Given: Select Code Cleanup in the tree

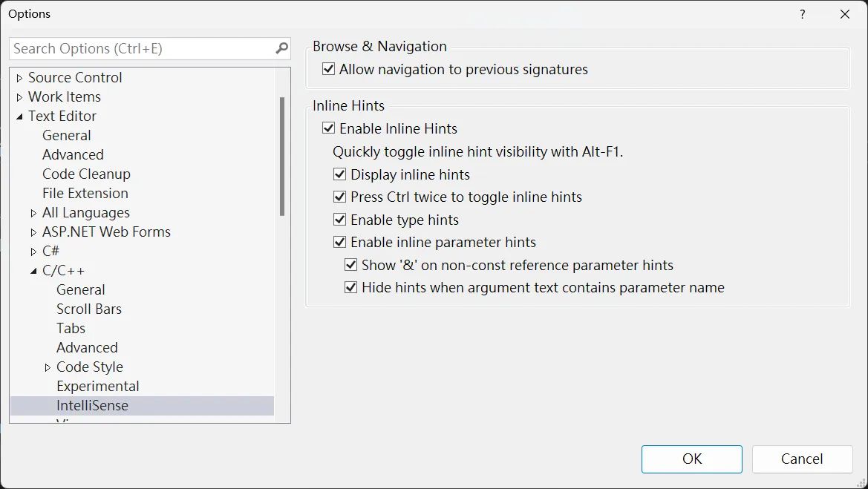Looking at the screenshot, I should 86,174.
